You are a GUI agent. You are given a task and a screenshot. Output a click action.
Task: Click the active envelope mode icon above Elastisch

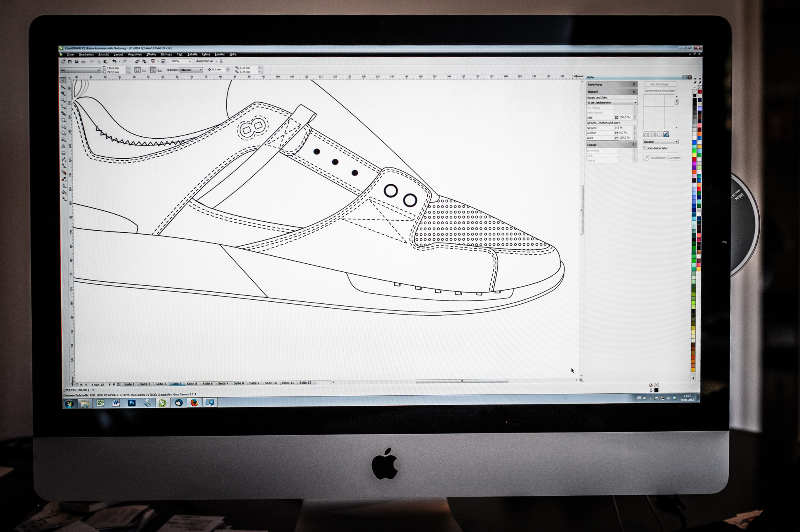[666, 134]
